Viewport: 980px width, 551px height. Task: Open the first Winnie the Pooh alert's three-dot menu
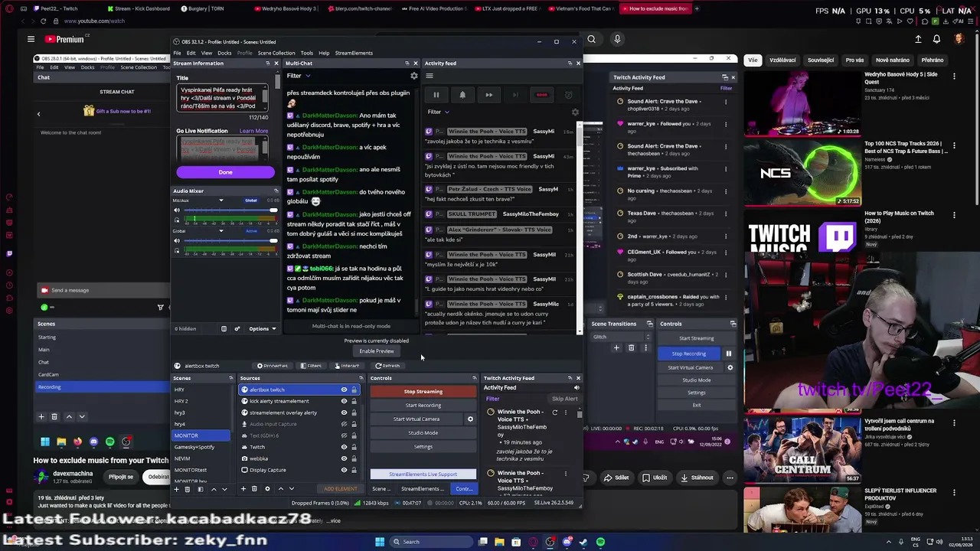tap(566, 412)
